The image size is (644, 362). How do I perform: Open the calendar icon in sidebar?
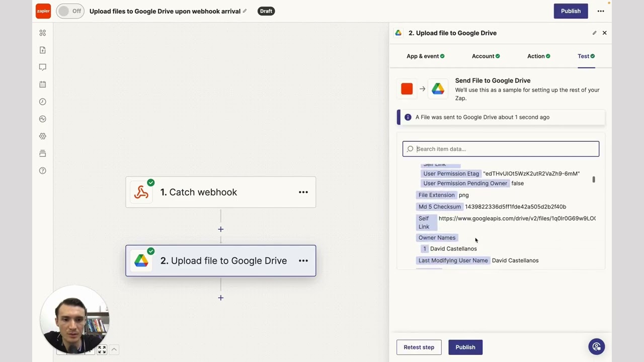point(43,84)
